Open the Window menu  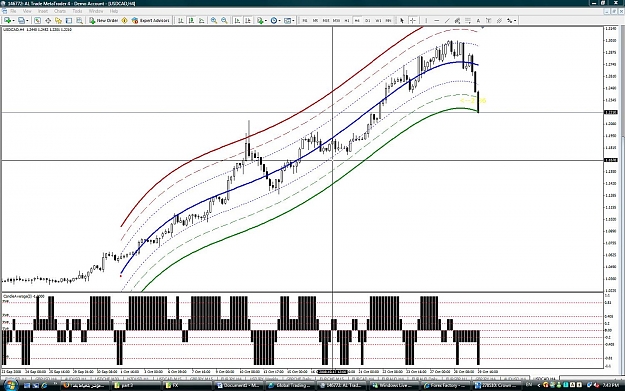[x=96, y=11]
